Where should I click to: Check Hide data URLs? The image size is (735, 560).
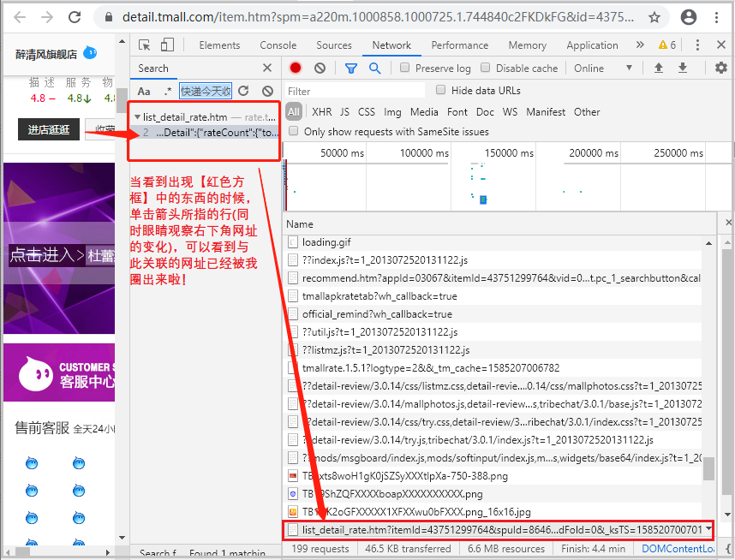click(440, 90)
